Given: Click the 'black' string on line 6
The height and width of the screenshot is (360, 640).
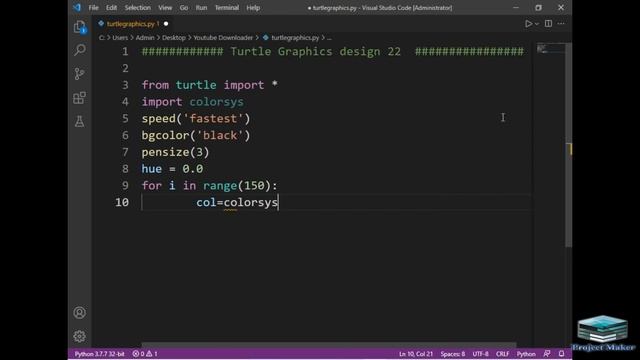Looking at the screenshot, I should pyautogui.click(x=220, y=135).
